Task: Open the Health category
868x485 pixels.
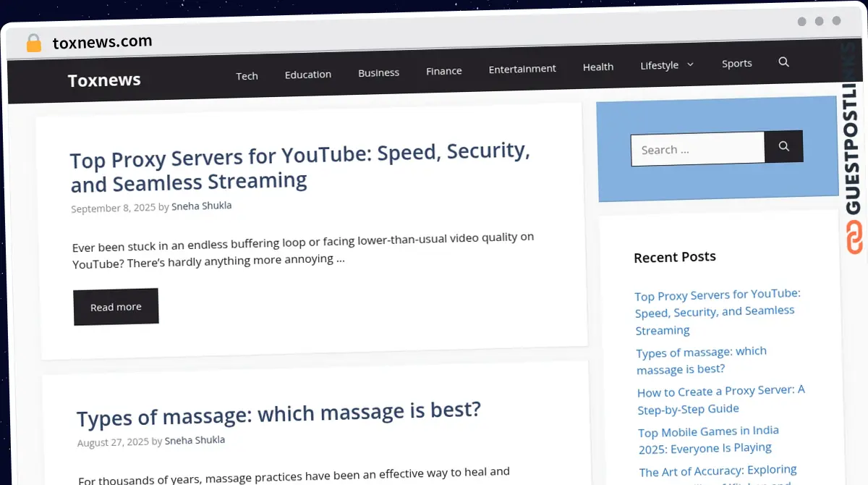Action: click(x=598, y=67)
